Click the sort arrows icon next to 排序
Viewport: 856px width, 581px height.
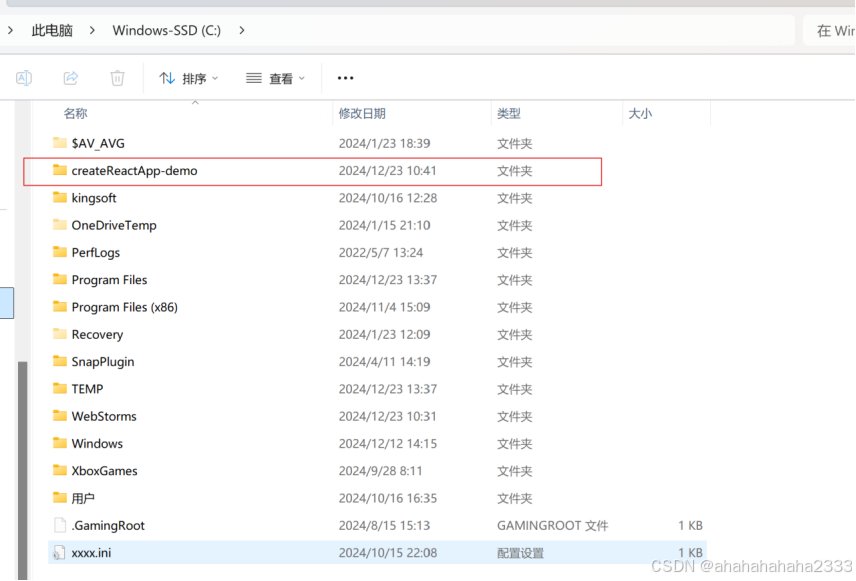tap(165, 77)
